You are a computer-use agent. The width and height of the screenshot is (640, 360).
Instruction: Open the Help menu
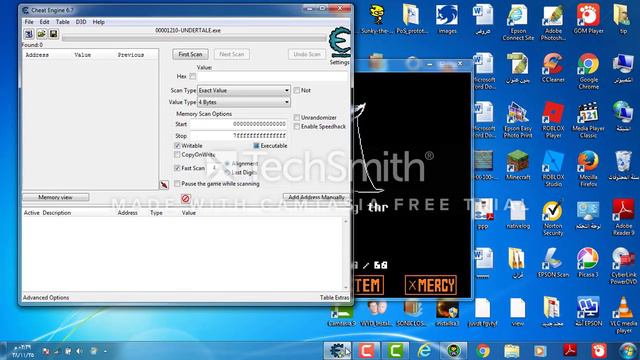(98, 22)
